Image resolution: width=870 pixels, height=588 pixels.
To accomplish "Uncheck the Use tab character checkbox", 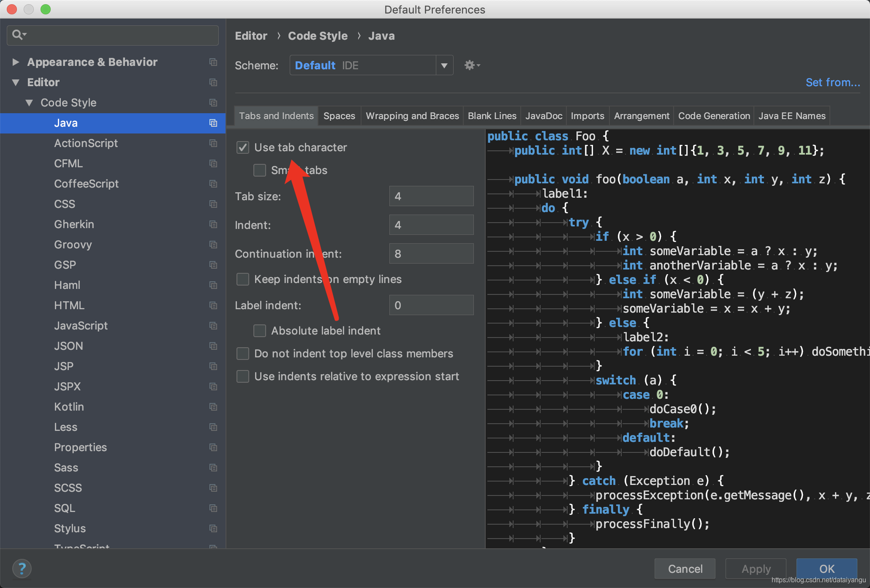I will tap(243, 147).
